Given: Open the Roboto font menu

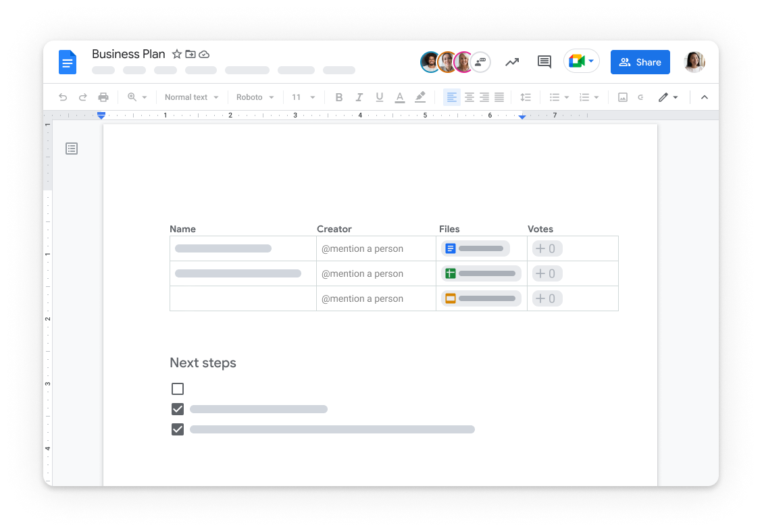Looking at the screenshot, I should click(255, 97).
